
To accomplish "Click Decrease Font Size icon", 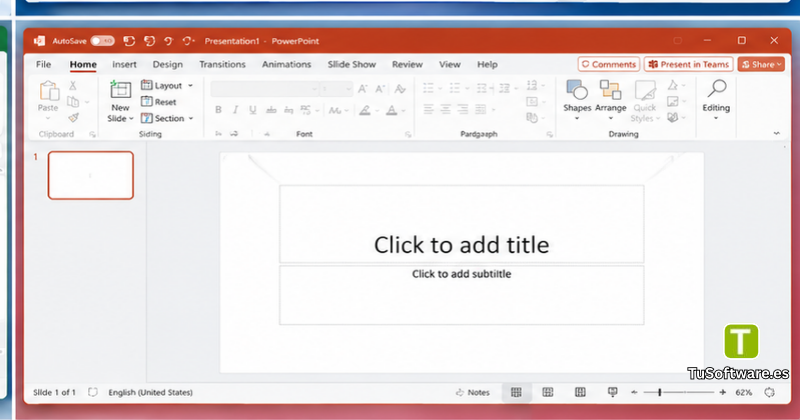I will [380, 89].
